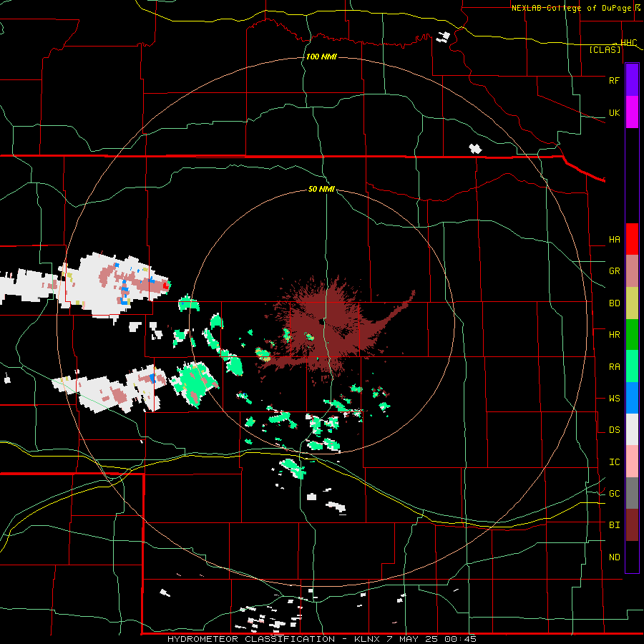Viewport: 644px width, 644px height.
Task: Click the HR legend label
Action: tap(614, 335)
